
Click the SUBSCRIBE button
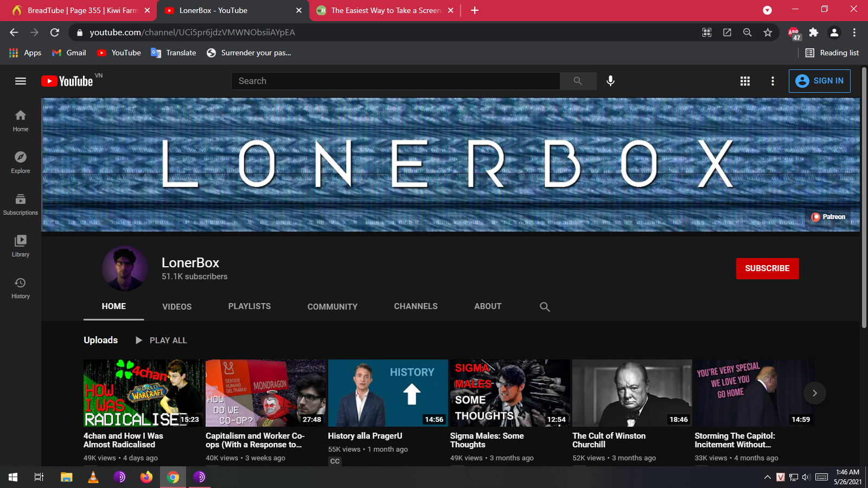(x=767, y=268)
